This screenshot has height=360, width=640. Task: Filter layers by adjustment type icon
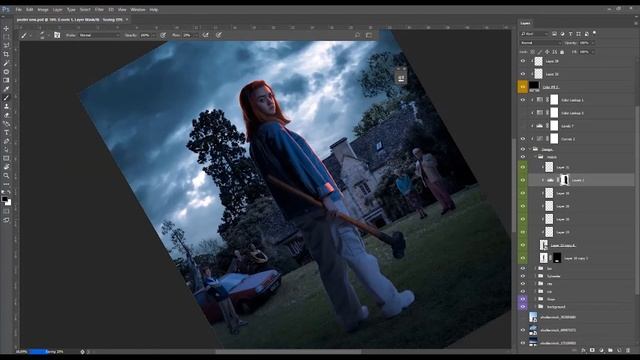(x=562, y=34)
